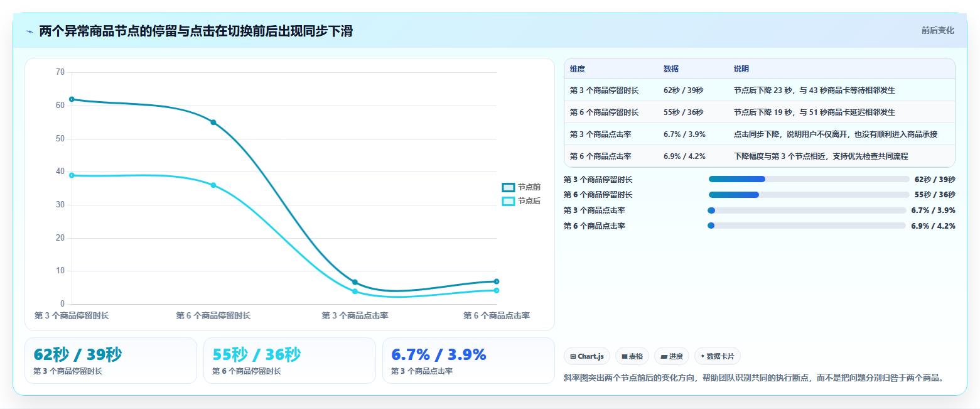
Task: Select the 数据卡片 chip
Action: coord(717,356)
